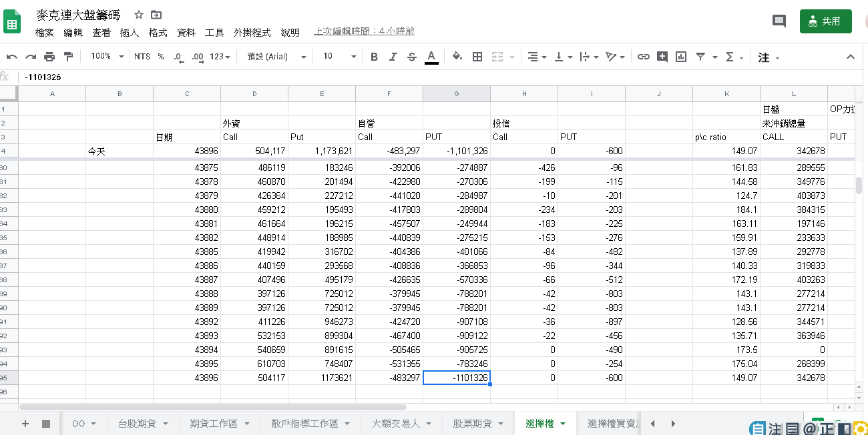Select the paint format tool

68,57
